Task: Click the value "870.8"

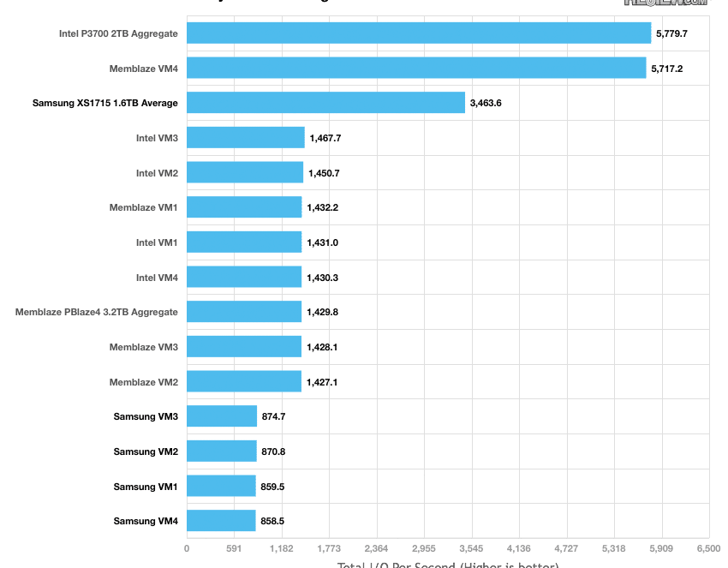Action: pyautogui.click(x=273, y=451)
